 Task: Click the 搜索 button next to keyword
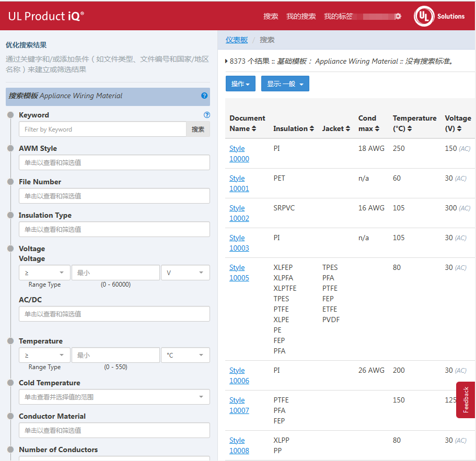198,129
